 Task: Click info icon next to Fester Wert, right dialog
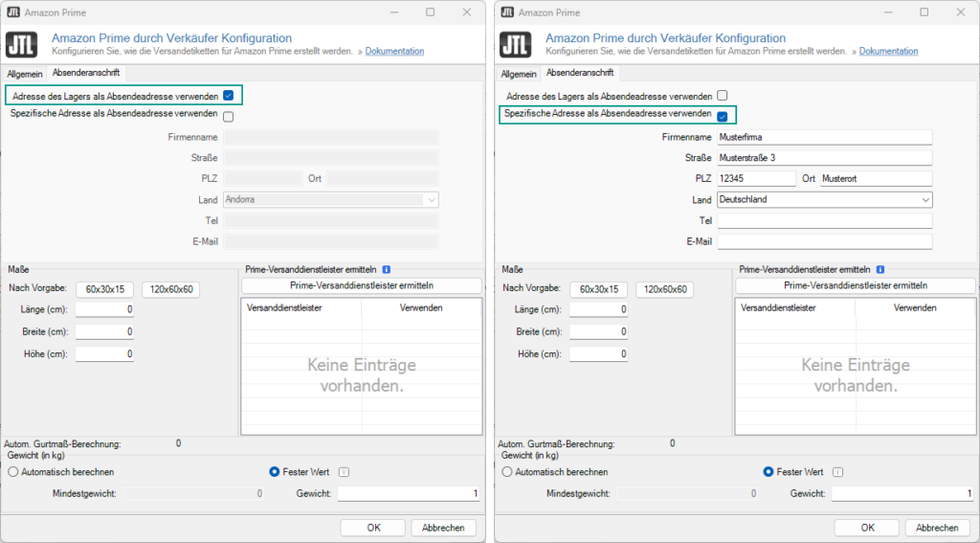tap(837, 472)
